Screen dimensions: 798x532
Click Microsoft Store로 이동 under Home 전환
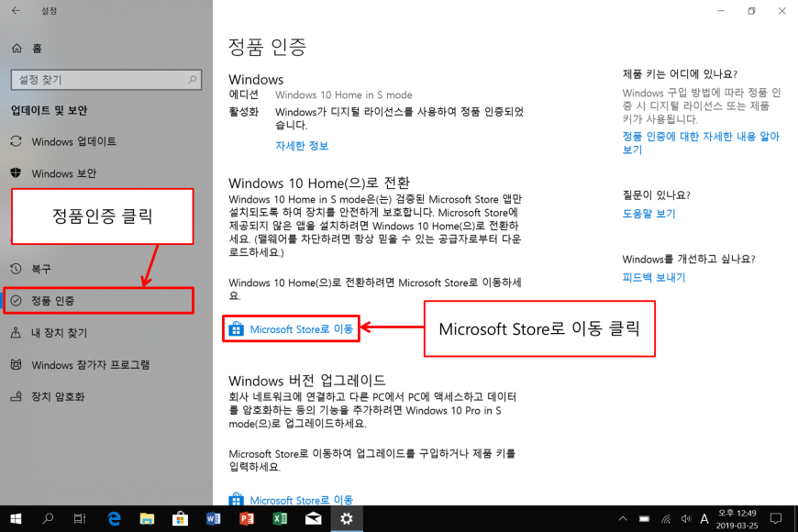click(x=301, y=329)
